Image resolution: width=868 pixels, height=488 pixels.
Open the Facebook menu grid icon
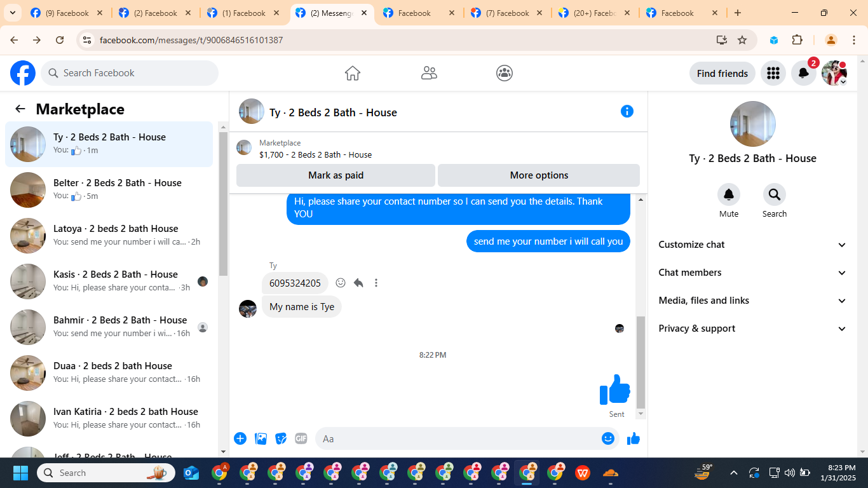click(773, 73)
